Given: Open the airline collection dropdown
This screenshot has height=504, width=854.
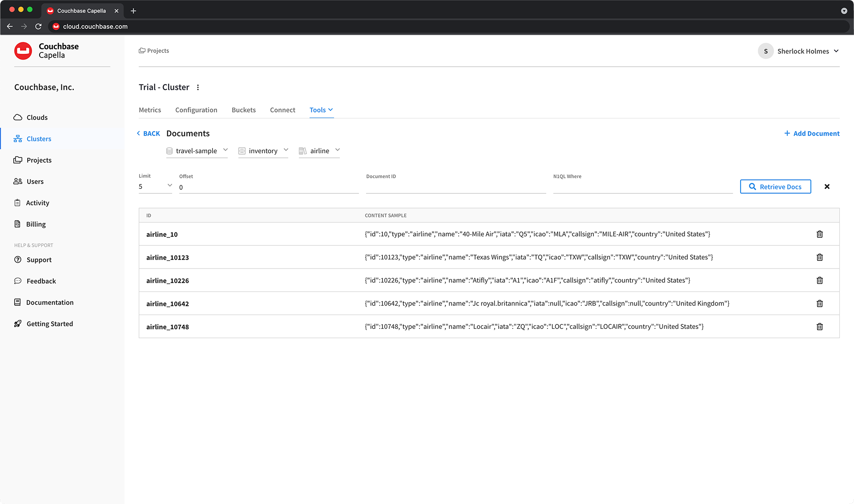Looking at the screenshot, I should click(x=319, y=151).
